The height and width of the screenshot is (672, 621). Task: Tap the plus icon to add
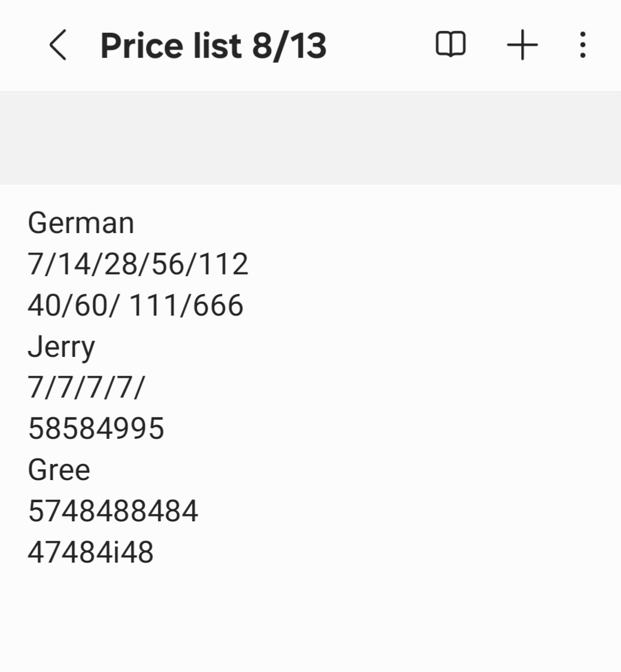[x=522, y=45]
